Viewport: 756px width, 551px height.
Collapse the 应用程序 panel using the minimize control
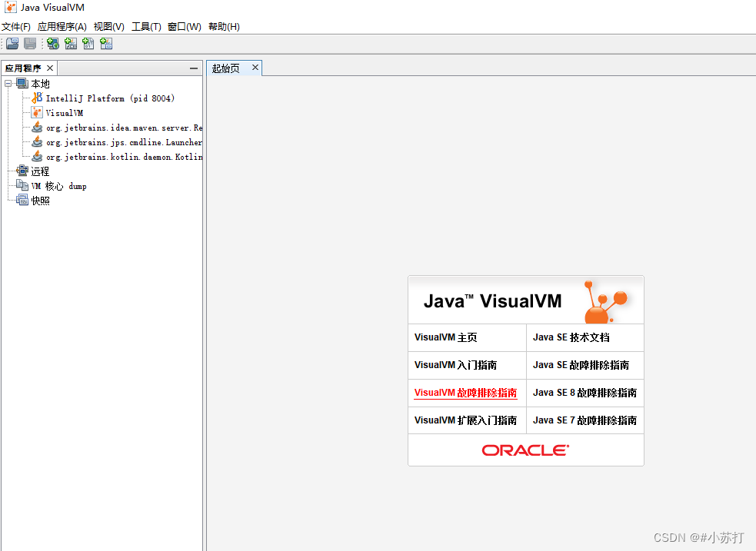193,68
